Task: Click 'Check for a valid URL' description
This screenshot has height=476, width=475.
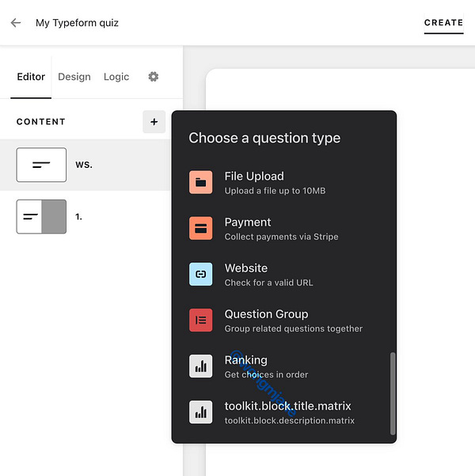Action: [268, 283]
